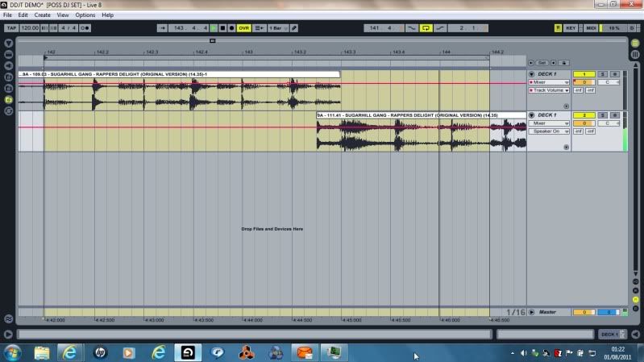Toggle the OVR overdub button
The width and height of the screenshot is (644, 362).
(243, 27)
